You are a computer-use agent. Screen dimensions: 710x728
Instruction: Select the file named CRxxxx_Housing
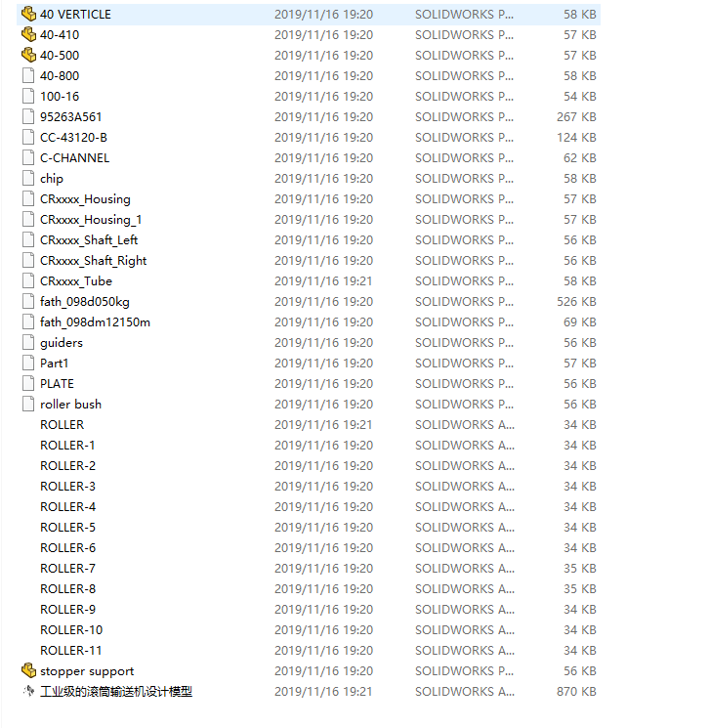pyautogui.click(x=85, y=199)
